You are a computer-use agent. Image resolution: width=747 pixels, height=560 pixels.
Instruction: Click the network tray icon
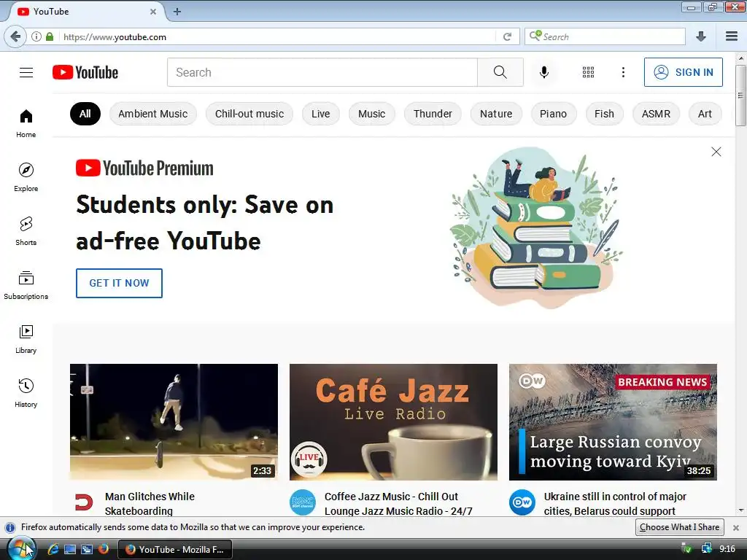pyautogui.click(x=706, y=549)
